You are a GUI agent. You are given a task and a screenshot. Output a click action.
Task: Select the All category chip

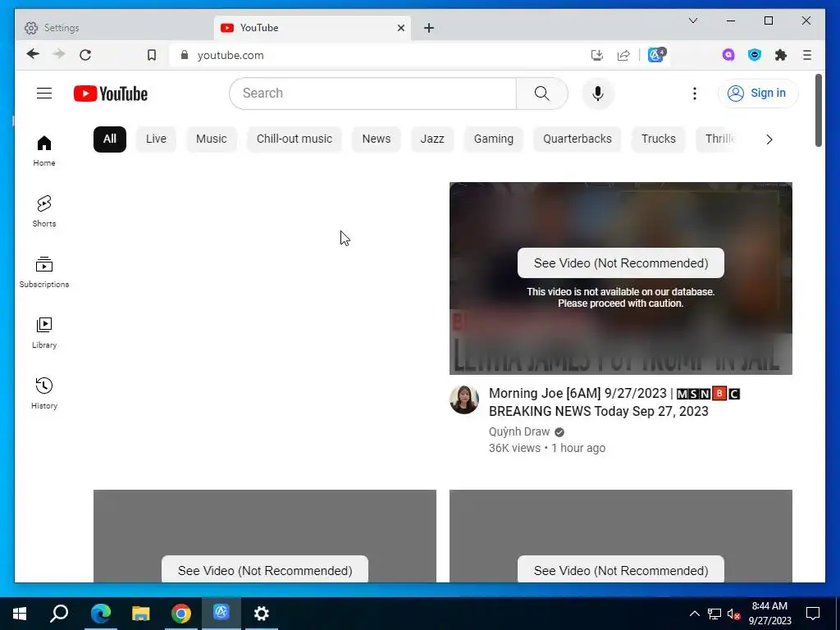[110, 139]
